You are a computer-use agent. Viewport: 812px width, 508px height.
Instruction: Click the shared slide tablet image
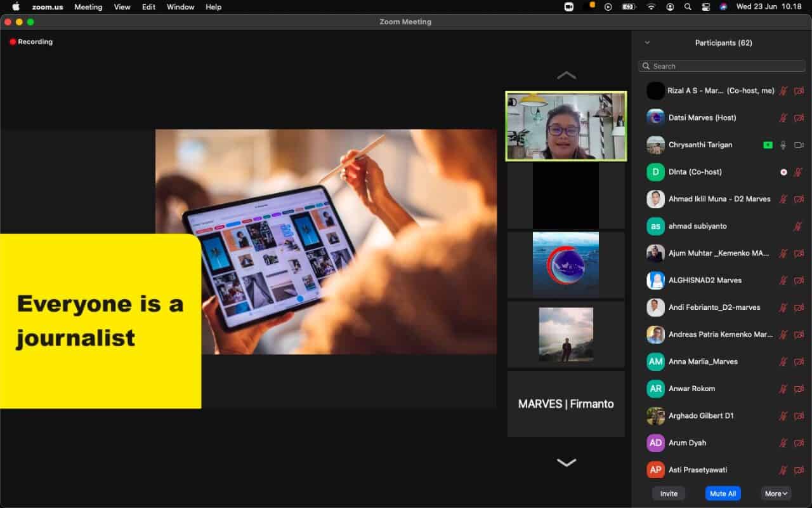(326, 241)
